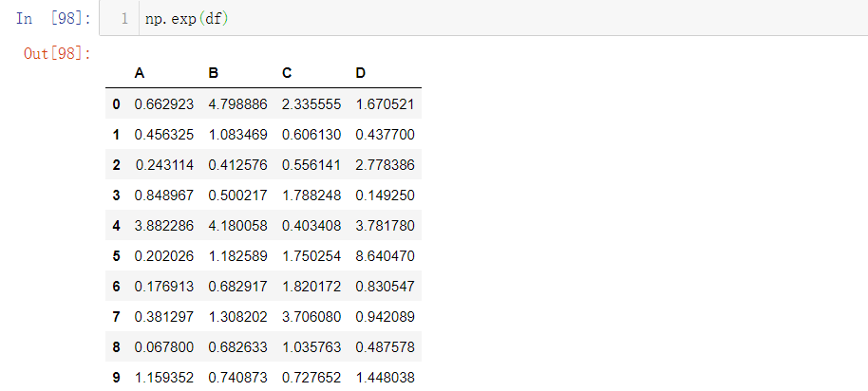Click cell value 1.820172
This screenshot has width=868, height=391.
point(311,287)
